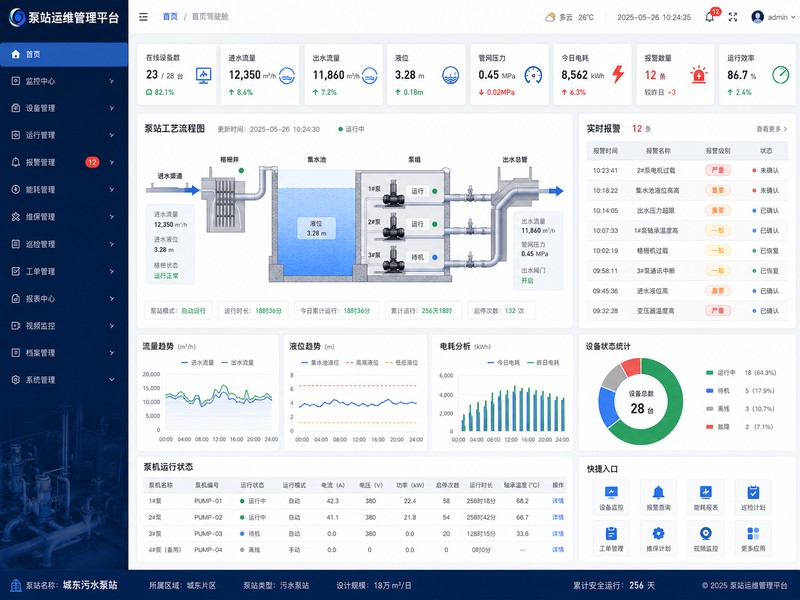Click 查看更多 link in realtime alarms
Screen dimensions: 800x600
(771, 129)
